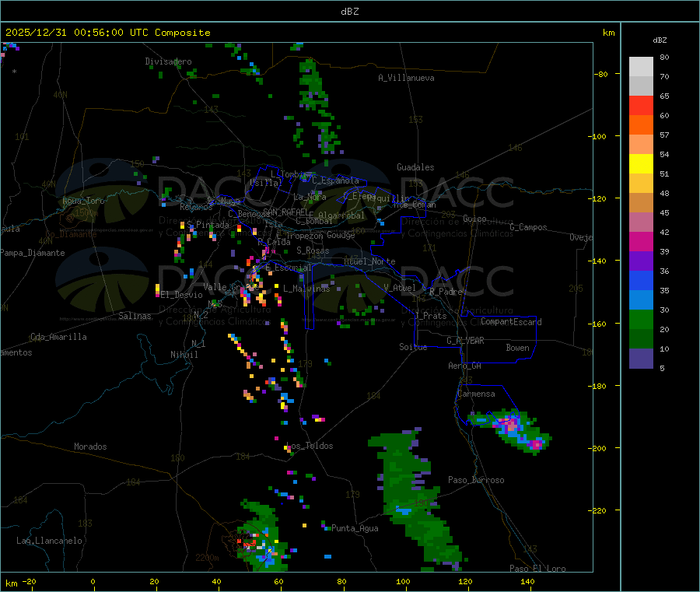Select the purple 36-39 dBZ legend swatch
Image resolution: width=700 pixels, height=592 pixels.
coord(641,261)
